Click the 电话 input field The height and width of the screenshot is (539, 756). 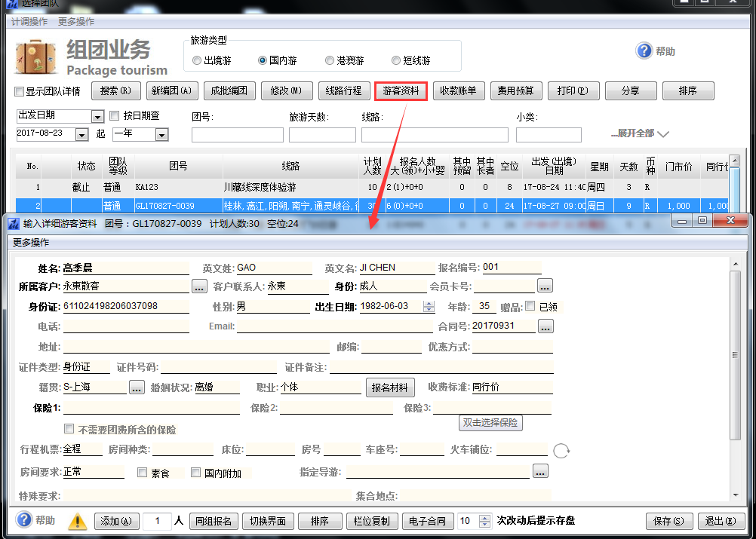click(126, 326)
